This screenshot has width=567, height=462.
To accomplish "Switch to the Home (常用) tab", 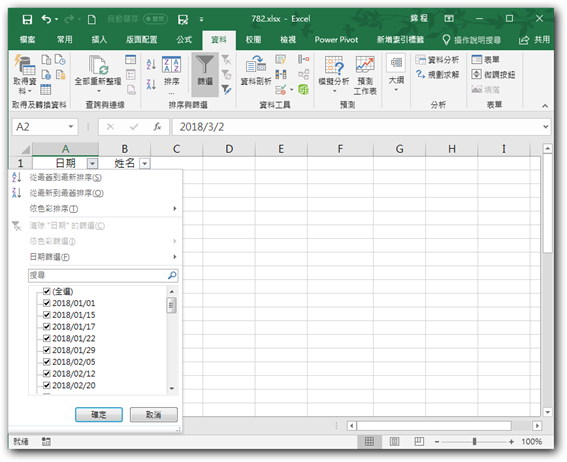I will [x=64, y=39].
